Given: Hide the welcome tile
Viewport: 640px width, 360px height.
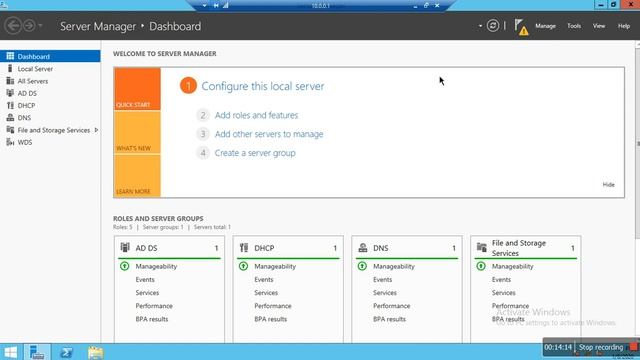Looking at the screenshot, I should pos(608,184).
